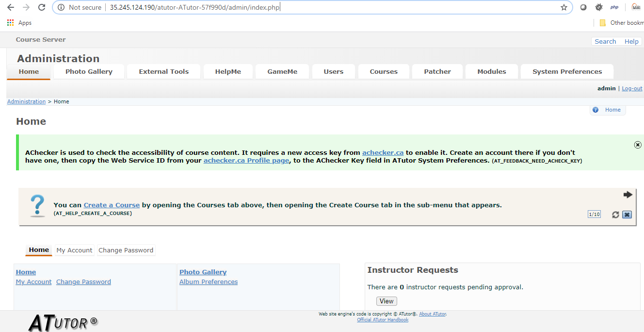Click the blue question mark Home help icon
Screen dimensions: 644x332
[596, 110]
